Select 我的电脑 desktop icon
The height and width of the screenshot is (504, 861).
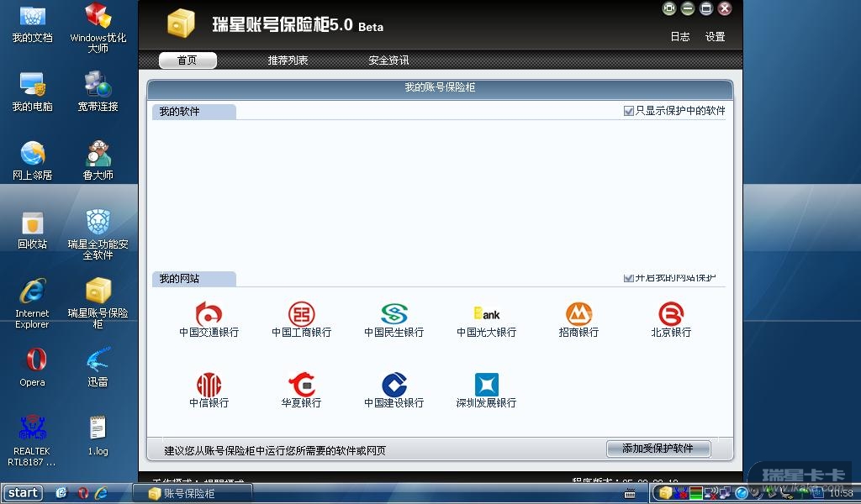(x=33, y=92)
